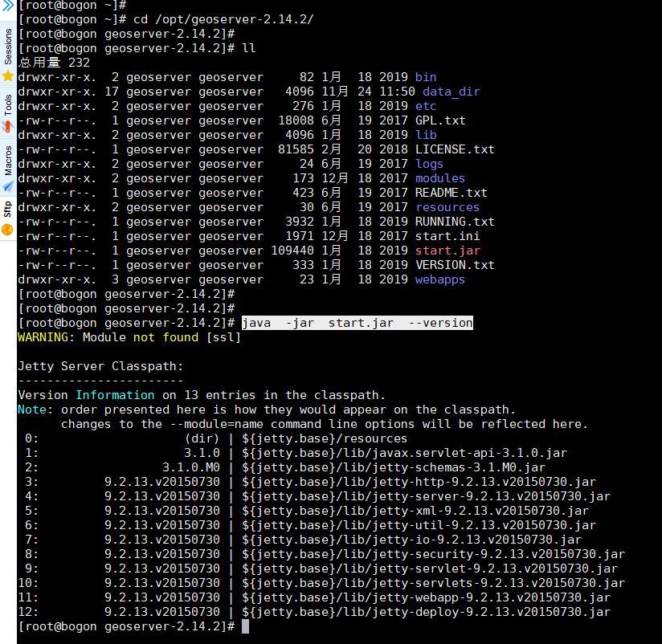The height and width of the screenshot is (644, 662).
Task: Click the 'VERSION.txt' file name
Action: (455, 265)
